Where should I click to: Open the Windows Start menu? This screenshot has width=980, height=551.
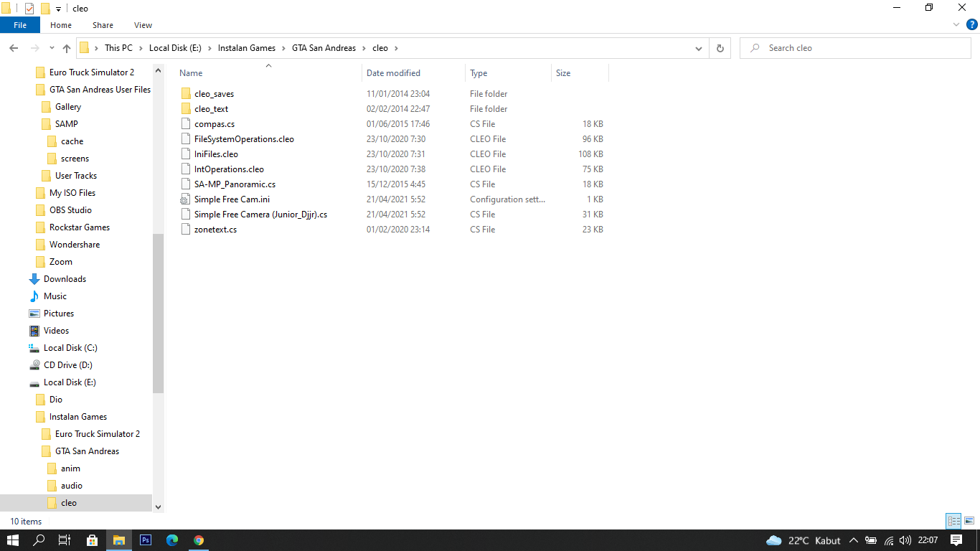point(13,540)
